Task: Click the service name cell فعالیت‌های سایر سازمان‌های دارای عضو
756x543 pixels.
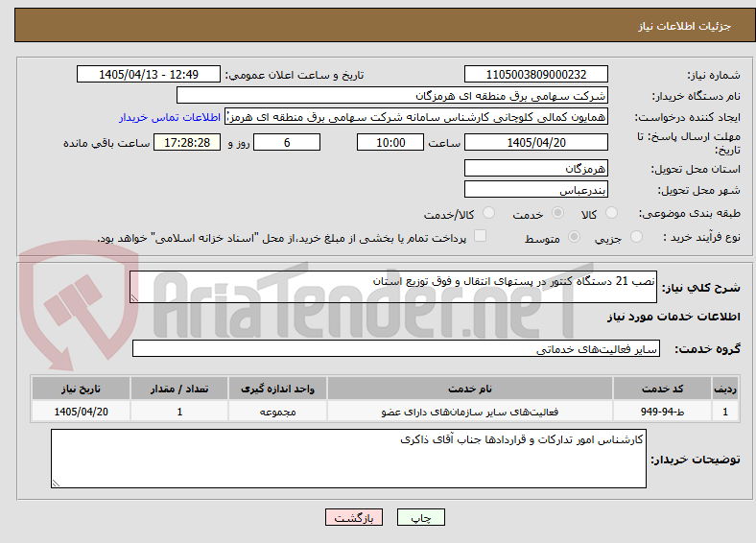Action: click(470, 412)
